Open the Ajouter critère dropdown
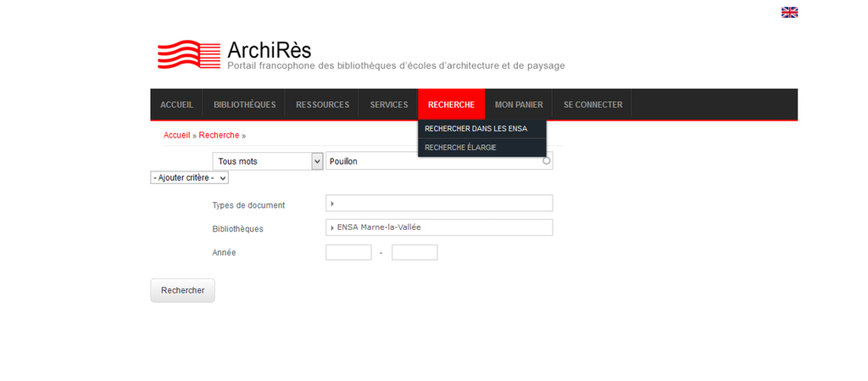Image resolution: width=868 pixels, height=381 pixels. tap(189, 177)
